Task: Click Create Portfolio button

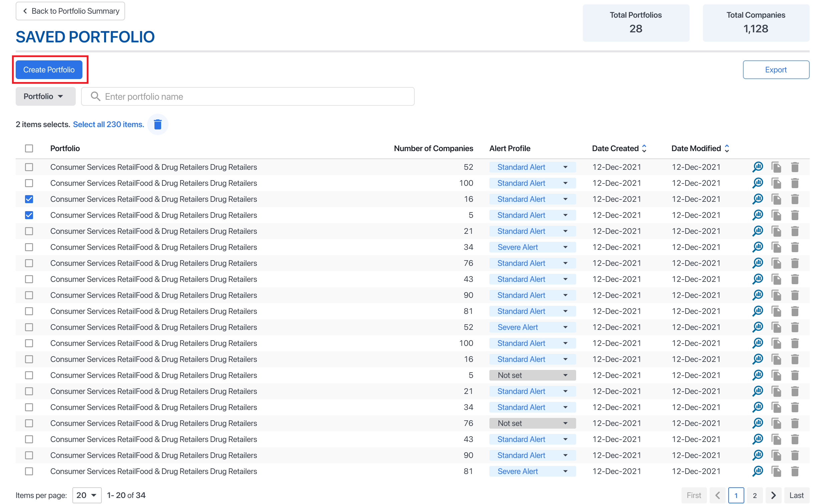Action: click(x=49, y=70)
